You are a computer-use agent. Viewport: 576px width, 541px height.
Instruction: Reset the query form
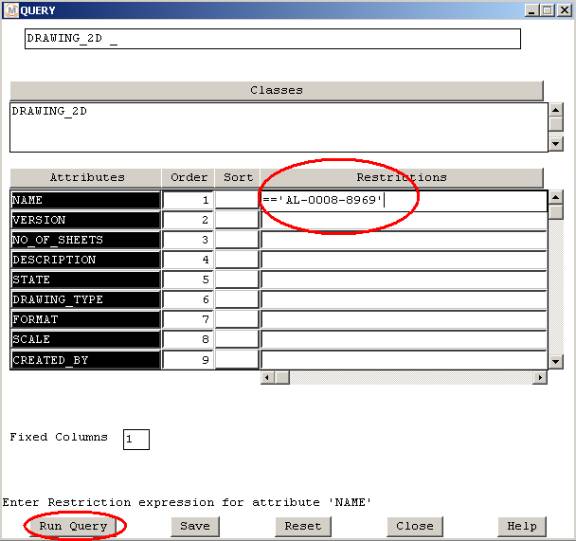coord(303,526)
